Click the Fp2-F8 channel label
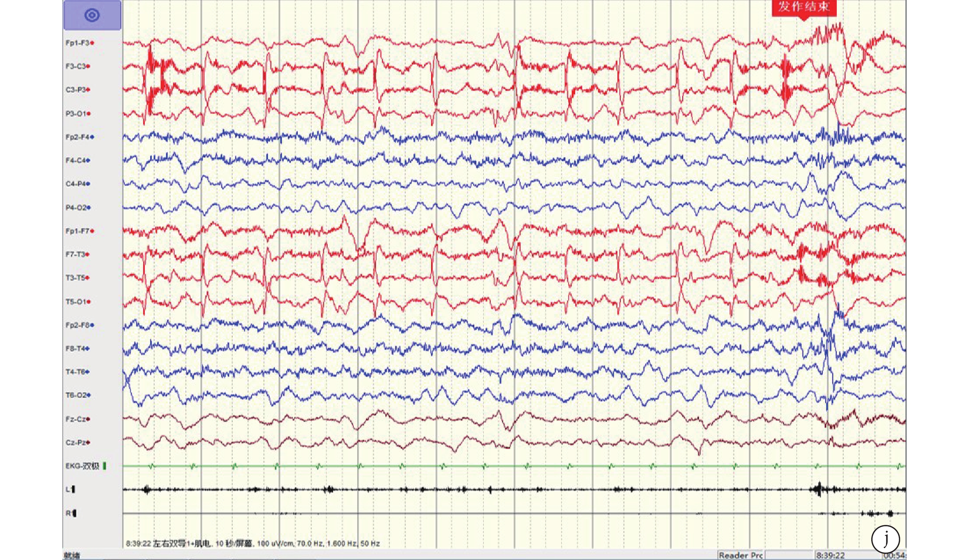 [79, 325]
